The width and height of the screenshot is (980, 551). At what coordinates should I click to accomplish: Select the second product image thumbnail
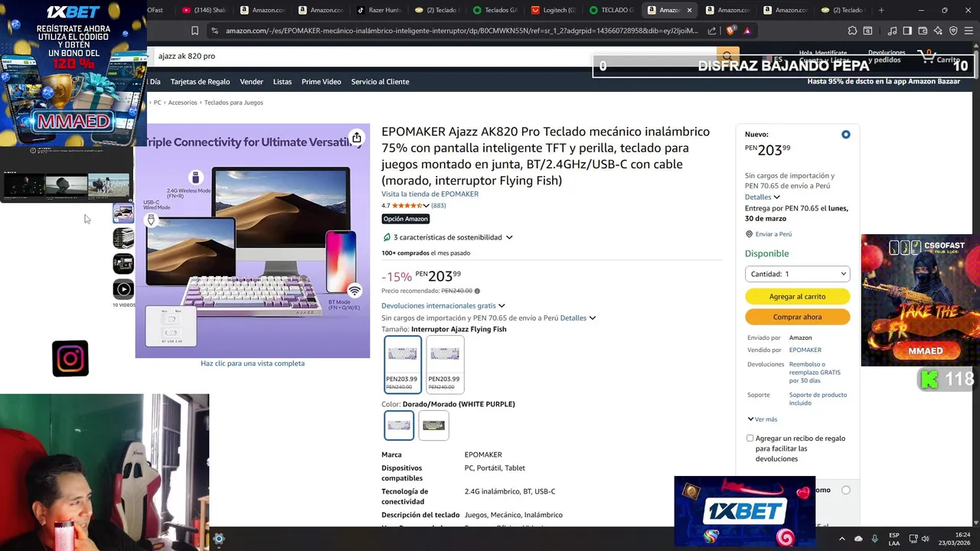tap(123, 238)
